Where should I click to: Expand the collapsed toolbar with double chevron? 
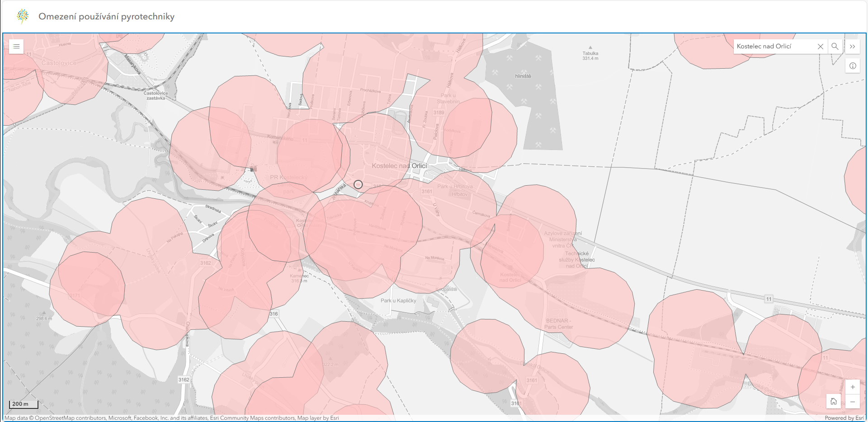(852, 47)
